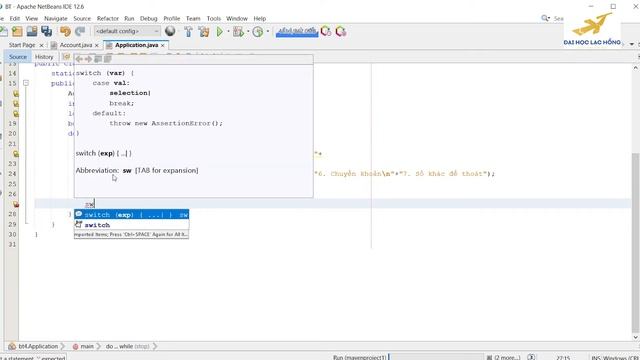Open the Navigate menu
The height and width of the screenshot is (360, 640).
click(56, 18)
